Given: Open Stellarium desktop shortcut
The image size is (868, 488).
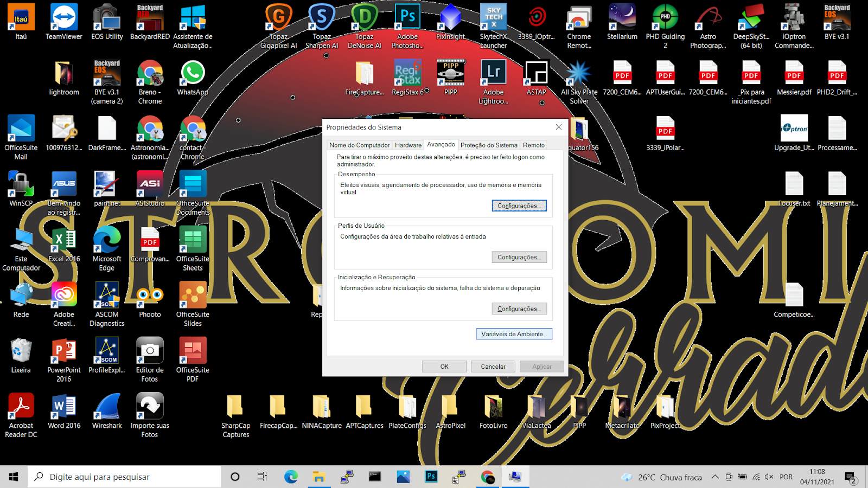Looking at the screenshot, I should click(x=622, y=22).
